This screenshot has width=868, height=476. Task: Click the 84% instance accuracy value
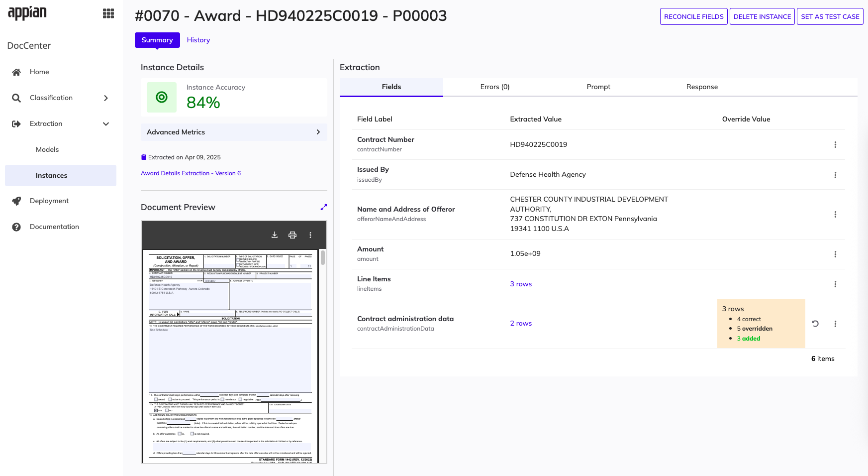[203, 103]
